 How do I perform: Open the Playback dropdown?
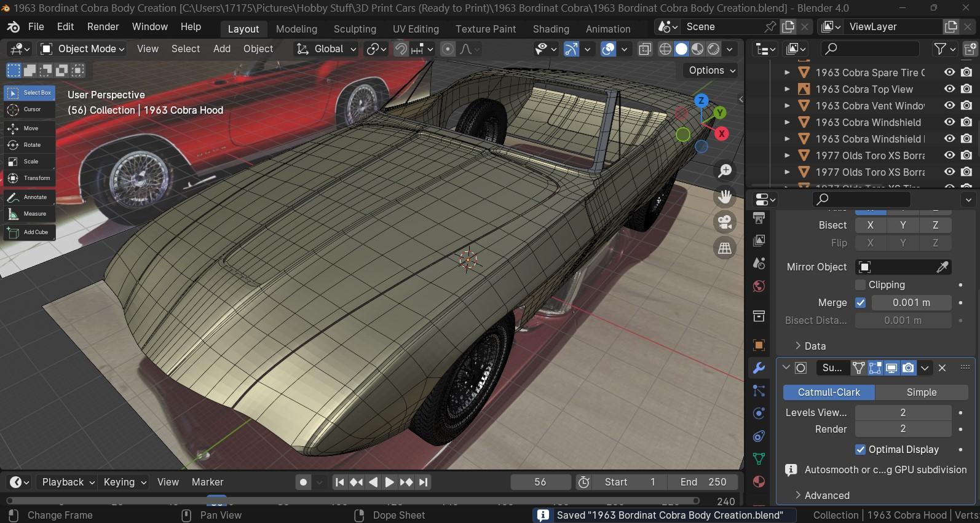pos(68,482)
